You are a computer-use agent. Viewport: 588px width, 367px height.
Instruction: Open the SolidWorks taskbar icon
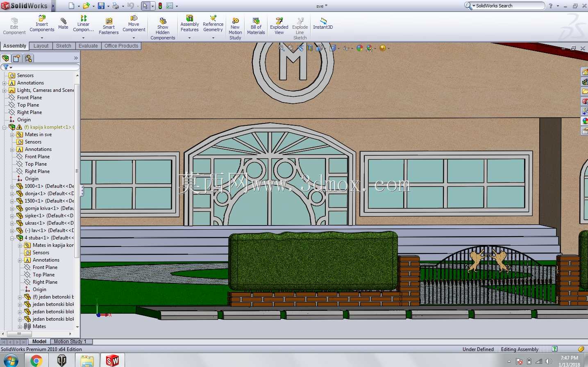tap(112, 361)
